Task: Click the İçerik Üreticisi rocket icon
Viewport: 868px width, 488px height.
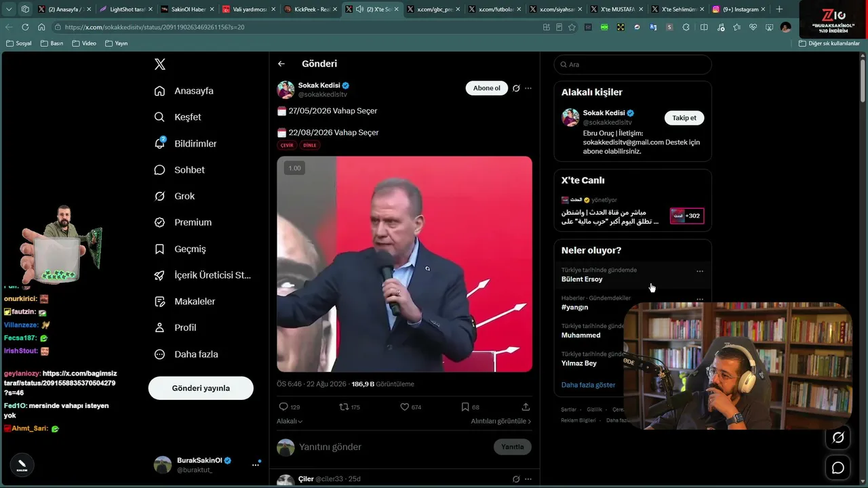Action: pyautogui.click(x=159, y=275)
